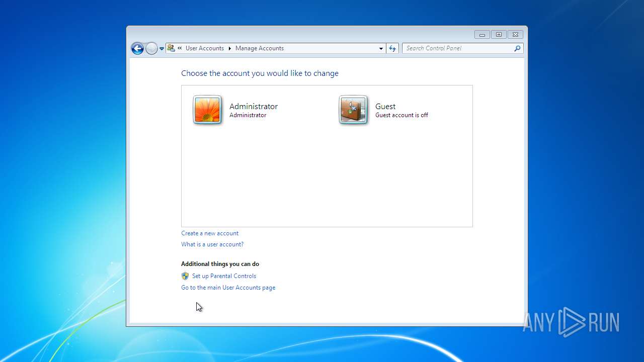Click the User Accounts address bar icon

tap(171, 48)
